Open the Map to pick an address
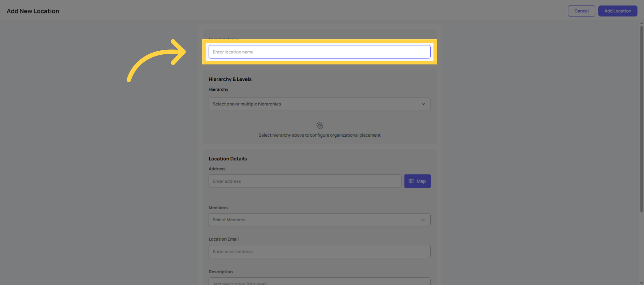 (x=417, y=181)
